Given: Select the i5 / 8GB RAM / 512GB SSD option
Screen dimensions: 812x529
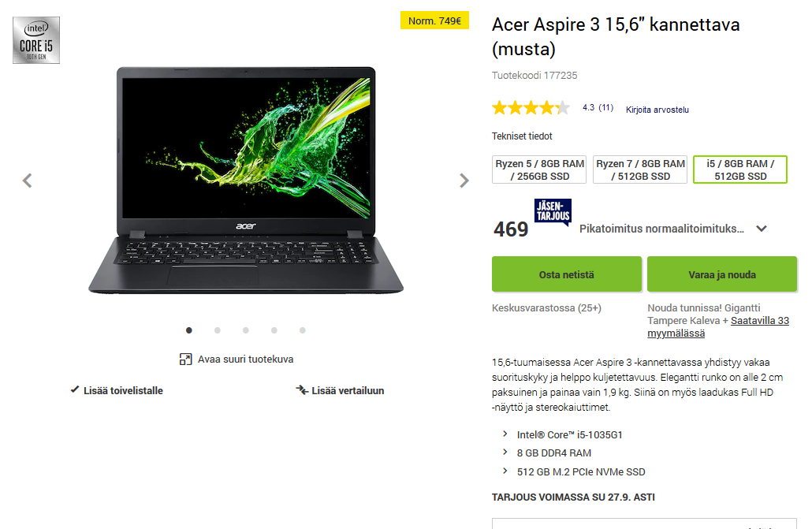Looking at the screenshot, I should [x=740, y=170].
